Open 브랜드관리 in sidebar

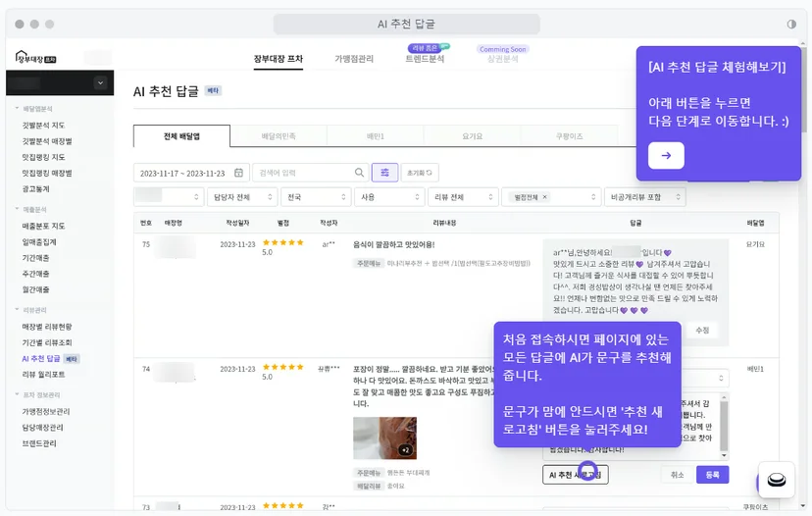[39, 443]
